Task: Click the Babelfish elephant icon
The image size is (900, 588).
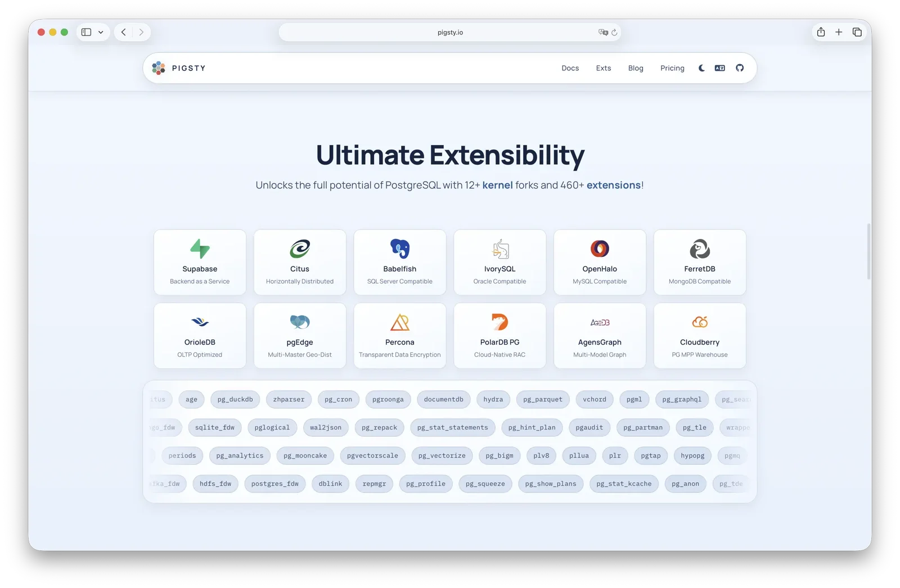Action: 399,249
